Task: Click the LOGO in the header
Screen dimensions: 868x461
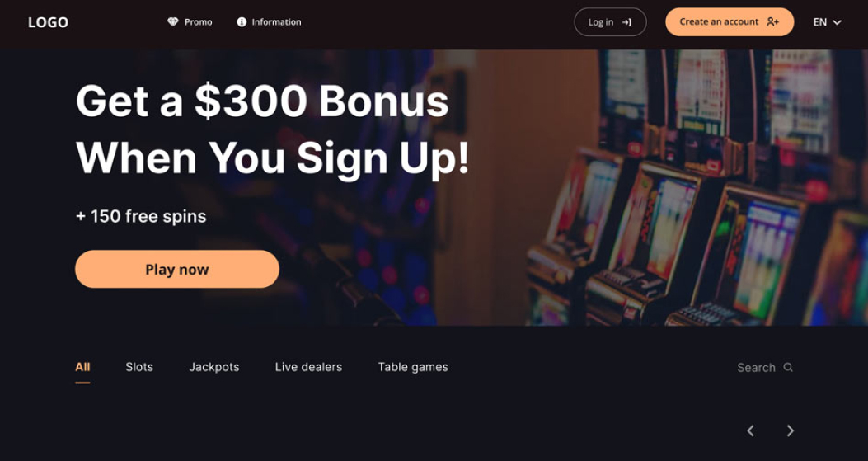Action: [x=48, y=22]
